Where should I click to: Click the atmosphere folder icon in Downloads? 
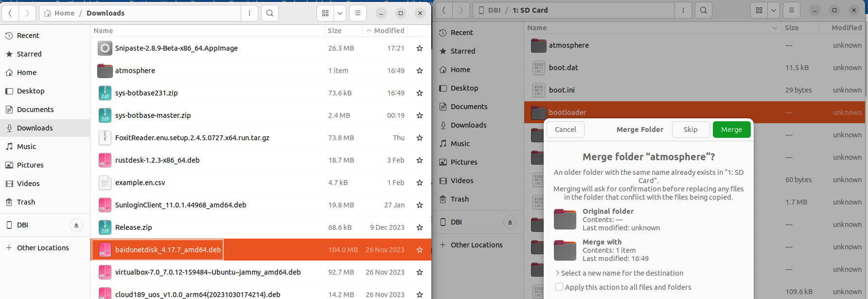pos(105,71)
